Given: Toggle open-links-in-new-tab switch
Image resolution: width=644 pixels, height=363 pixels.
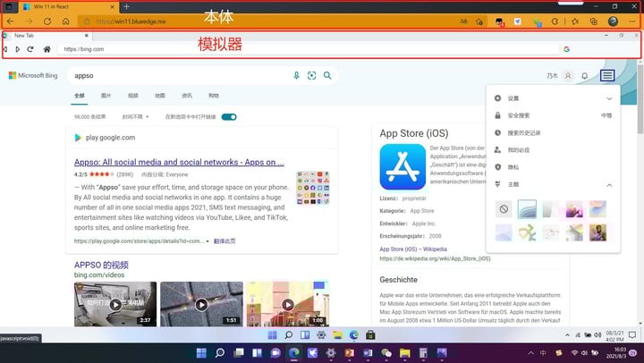Looking at the screenshot, I should 229,117.
